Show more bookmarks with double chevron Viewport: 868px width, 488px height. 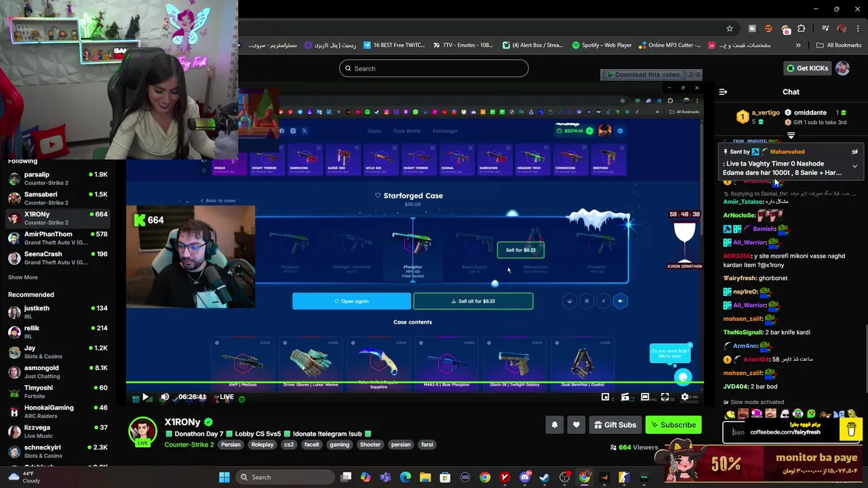click(x=798, y=45)
